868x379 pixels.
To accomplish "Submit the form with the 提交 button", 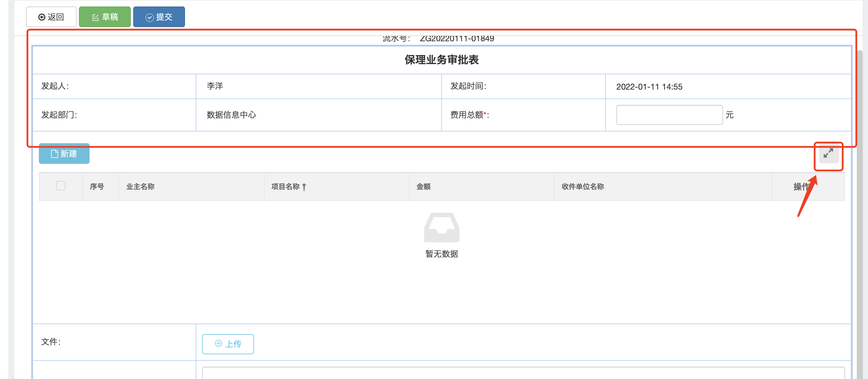I will pyautogui.click(x=159, y=17).
